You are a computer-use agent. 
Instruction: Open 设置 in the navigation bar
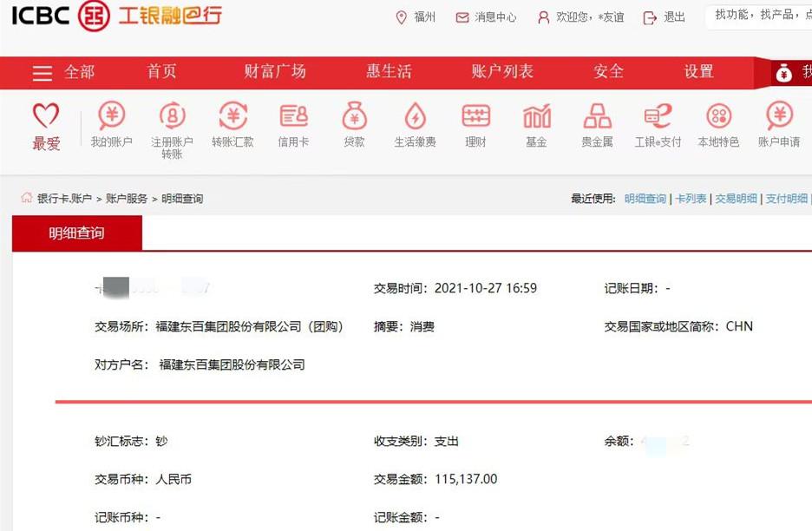click(x=699, y=71)
